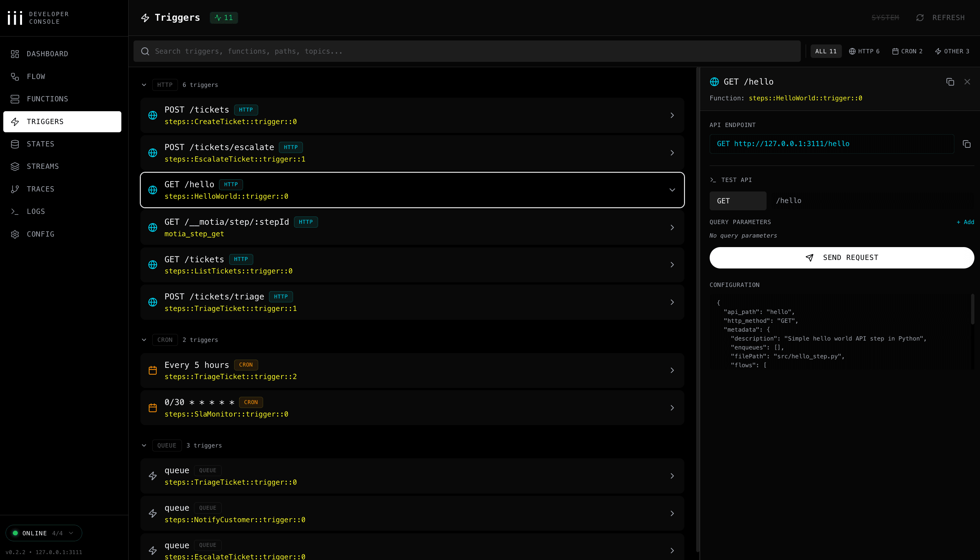
Task: Expand the ONLINE 4/4 status dropdown
Action: point(43,533)
